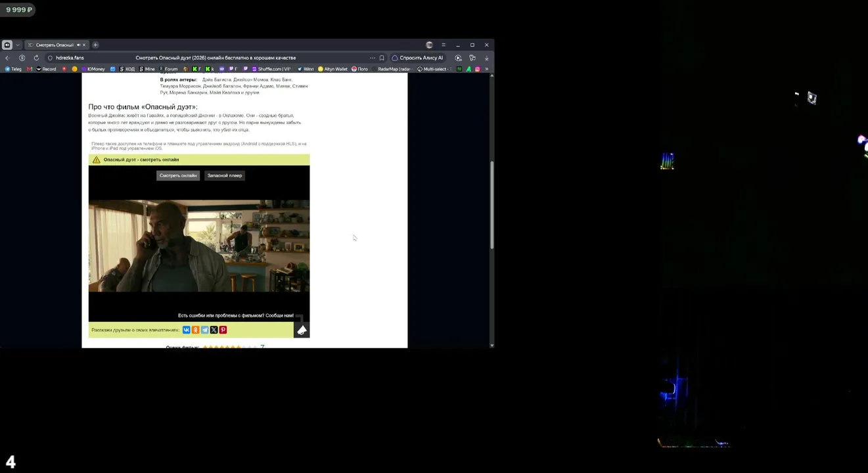Viewport: 868px width, 473px height.
Task: Open the Altyn Wallet bookmark
Action: click(x=332, y=69)
